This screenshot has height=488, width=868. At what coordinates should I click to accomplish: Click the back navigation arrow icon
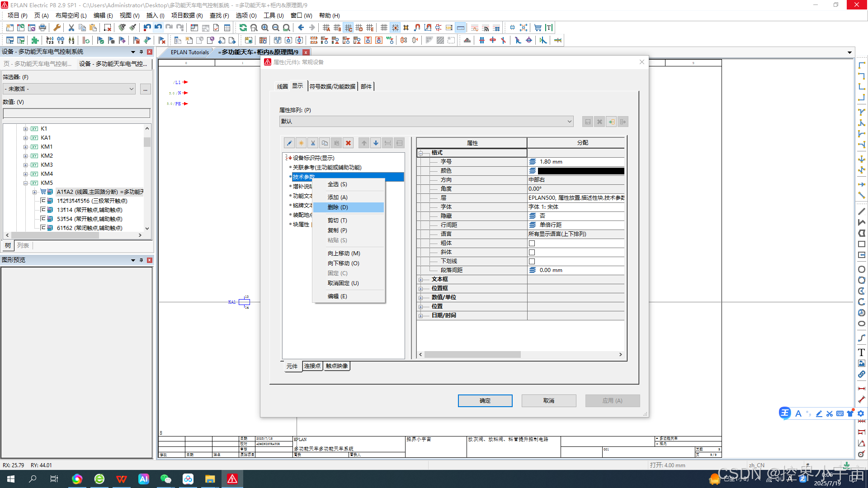[x=301, y=28]
